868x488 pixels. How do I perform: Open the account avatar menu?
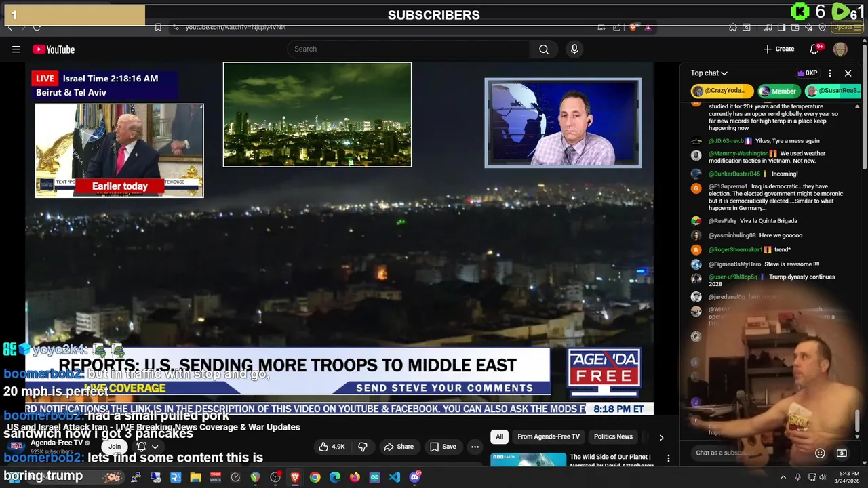click(840, 49)
